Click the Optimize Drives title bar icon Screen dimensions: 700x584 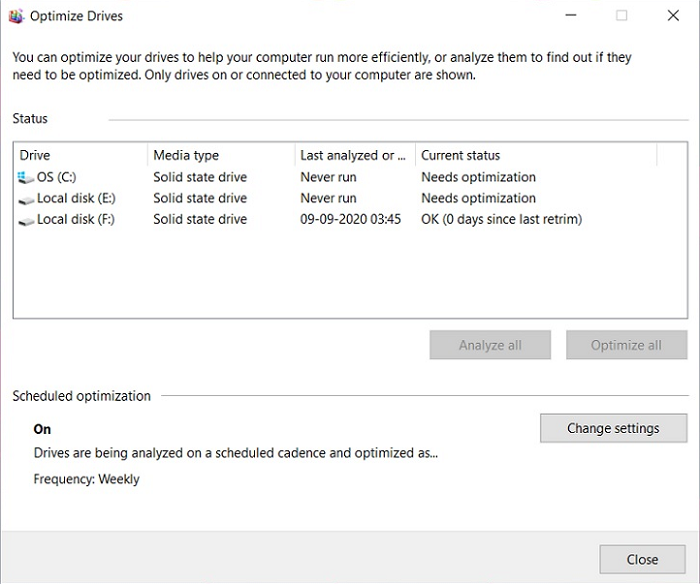(x=16, y=16)
